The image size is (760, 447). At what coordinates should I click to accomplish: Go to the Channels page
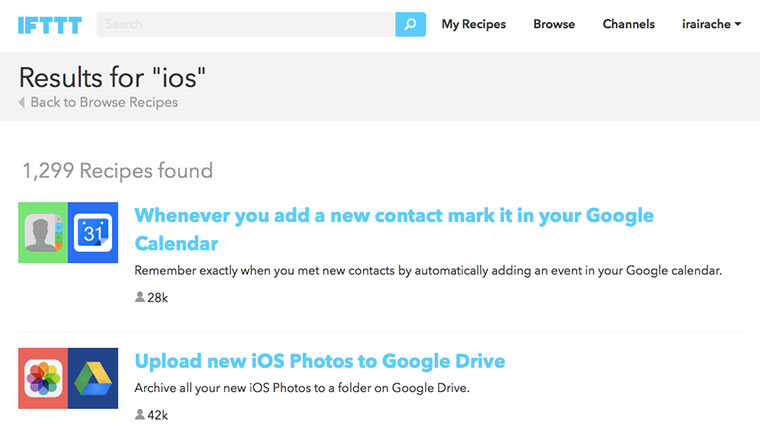click(629, 24)
